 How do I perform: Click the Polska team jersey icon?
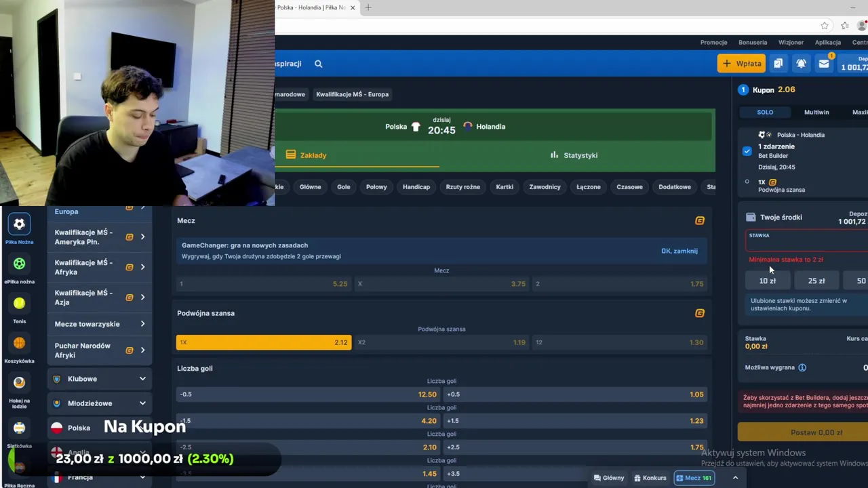tap(416, 127)
